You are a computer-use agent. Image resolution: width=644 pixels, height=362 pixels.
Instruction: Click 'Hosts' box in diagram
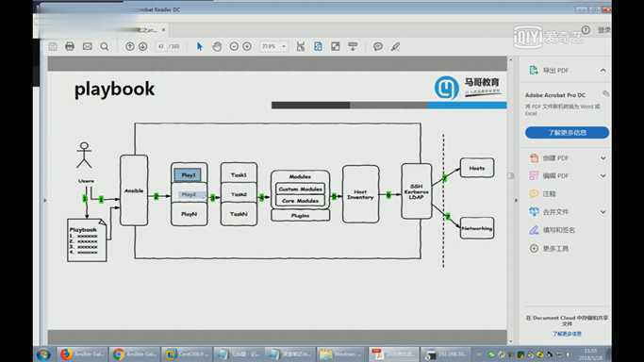[477, 168]
